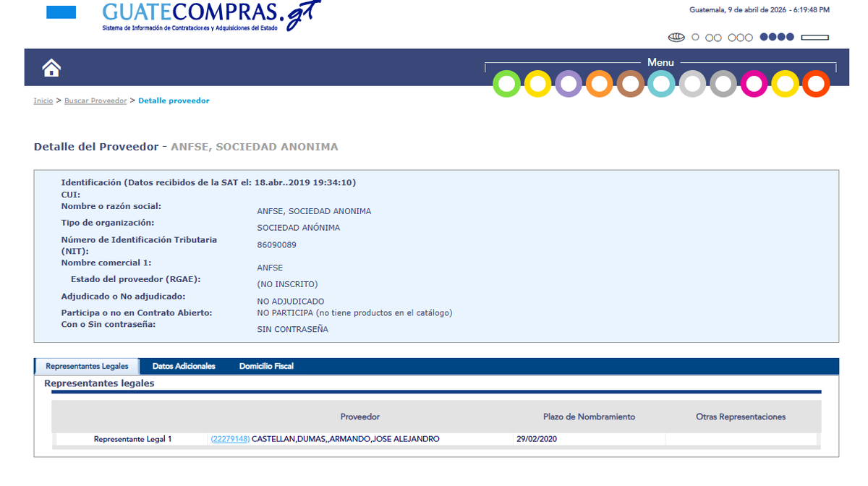Image resolution: width=868 pixels, height=486 pixels.
Task: Select the three-circle level indicator
Action: (x=740, y=38)
